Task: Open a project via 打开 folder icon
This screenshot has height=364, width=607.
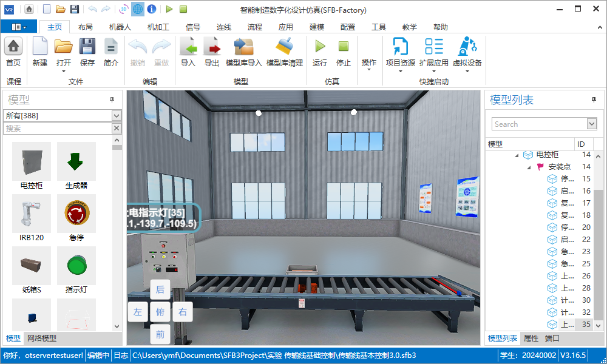Action: [x=64, y=47]
